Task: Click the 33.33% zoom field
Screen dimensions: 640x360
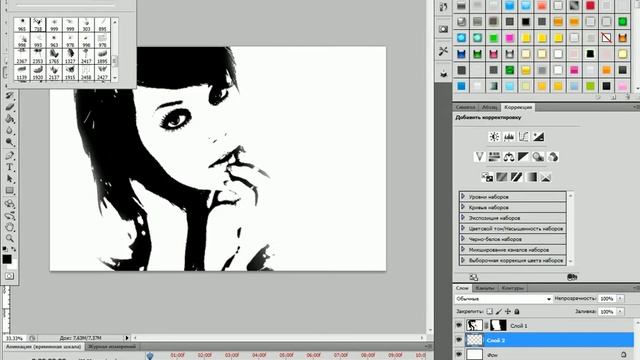Action: click(16, 338)
